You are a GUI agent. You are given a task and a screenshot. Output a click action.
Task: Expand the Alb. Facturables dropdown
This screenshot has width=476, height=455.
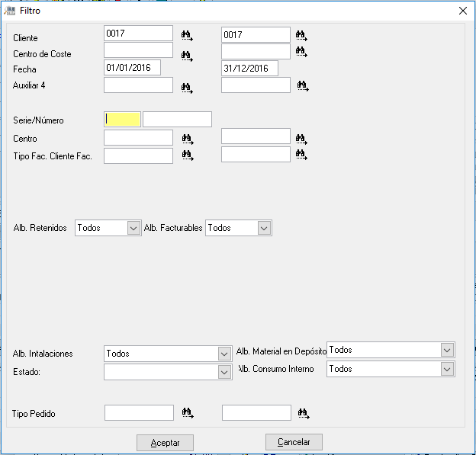click(x=264, y=228)
